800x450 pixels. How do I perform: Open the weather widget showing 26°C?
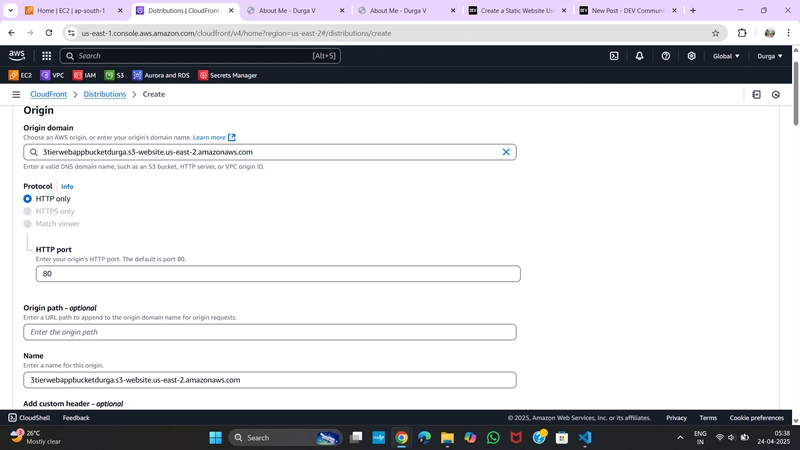coord(36,437)
